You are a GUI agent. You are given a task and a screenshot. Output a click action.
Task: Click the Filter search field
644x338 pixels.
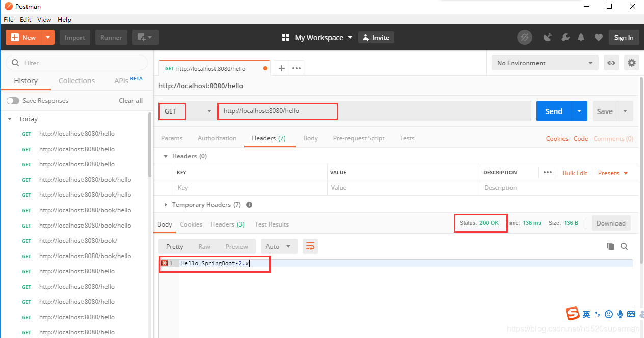[x=76, y=63]
